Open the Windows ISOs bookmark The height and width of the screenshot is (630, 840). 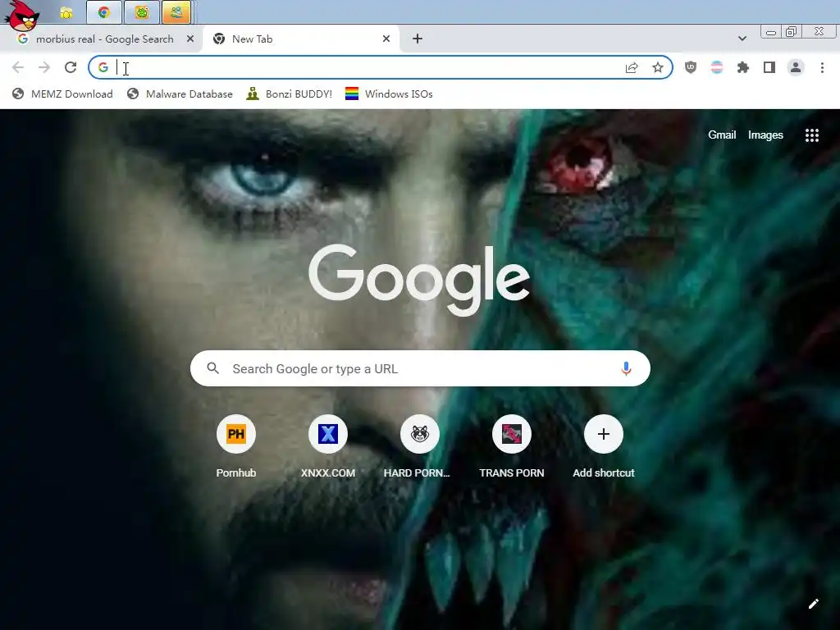pos(389,94)
